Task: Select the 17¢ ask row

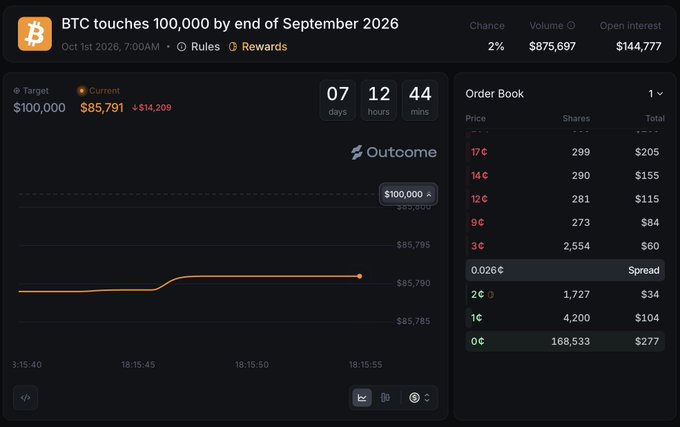Action: tap(565, 152)
